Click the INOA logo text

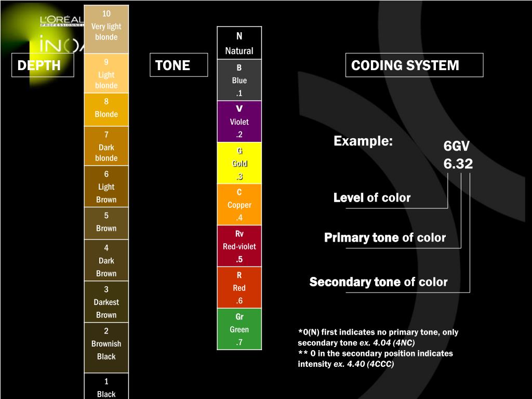(61, 44)
